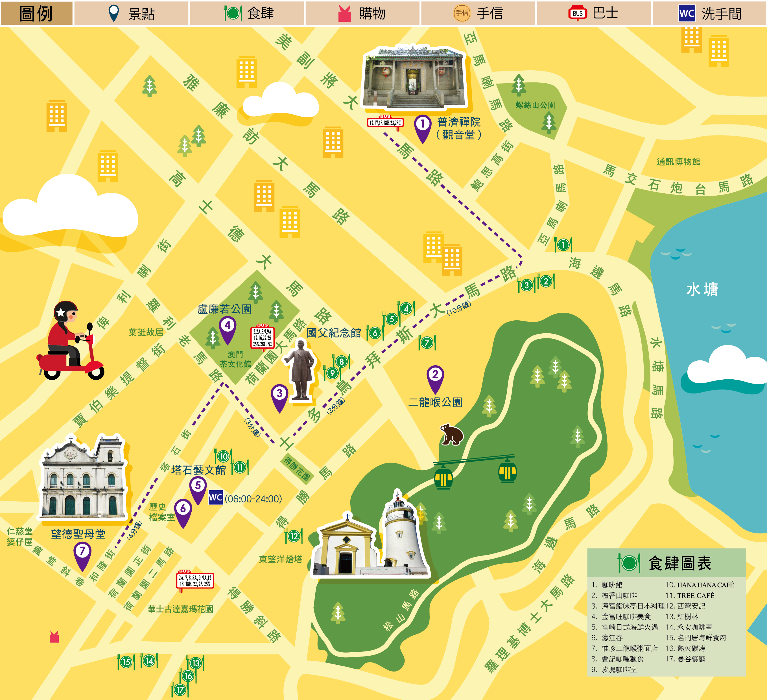
Task: Click the 普濟禪院 temple photo
Action: coord(414,78)
